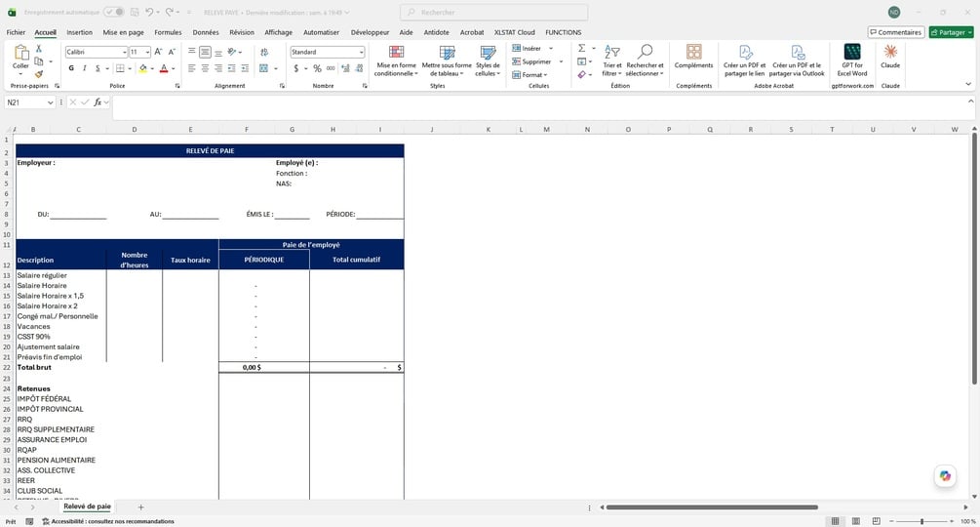Undo the last action
980x527 pixels.
coord(149,12)
